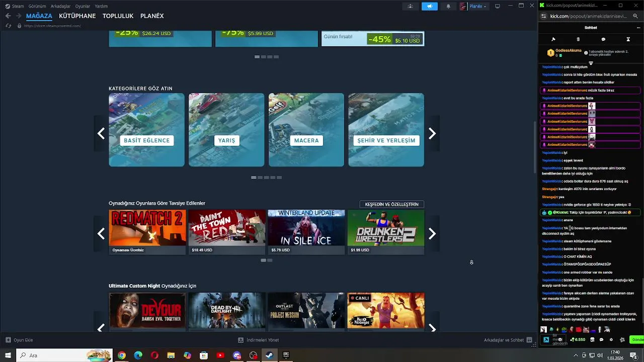Click the 6.550 channel points indicator

pos(578,340)
